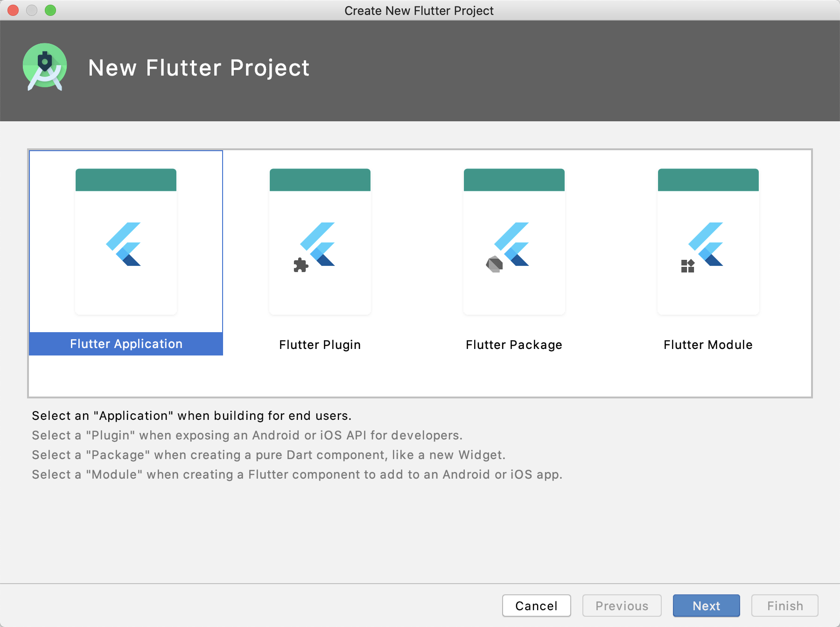Click the green zoom window button
This screenshot has width=840, height=627.
(x=50, y=10)
